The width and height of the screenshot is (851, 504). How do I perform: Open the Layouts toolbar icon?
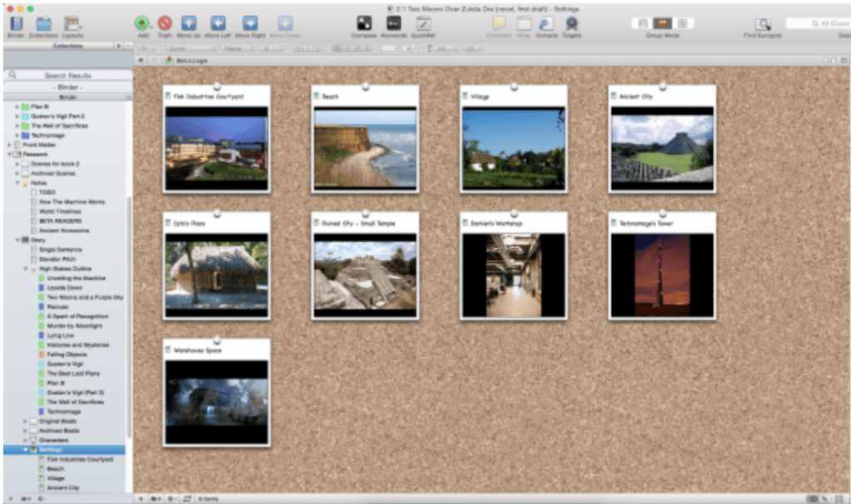click(x=72, y=24)
